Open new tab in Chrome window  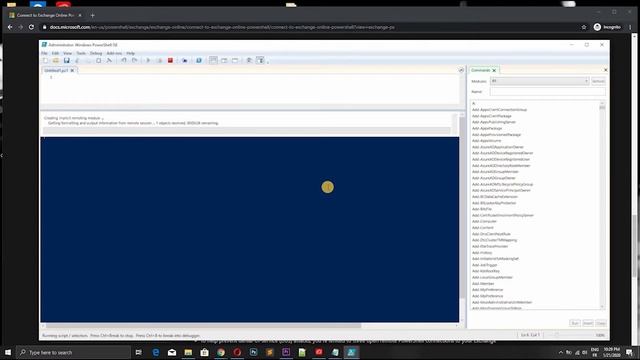93,15
